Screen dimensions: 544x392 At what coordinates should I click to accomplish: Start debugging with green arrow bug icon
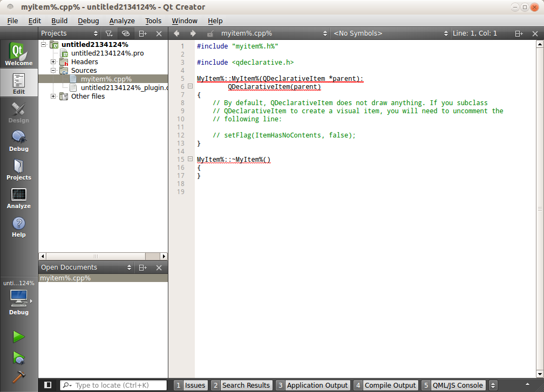click(19, 357)
